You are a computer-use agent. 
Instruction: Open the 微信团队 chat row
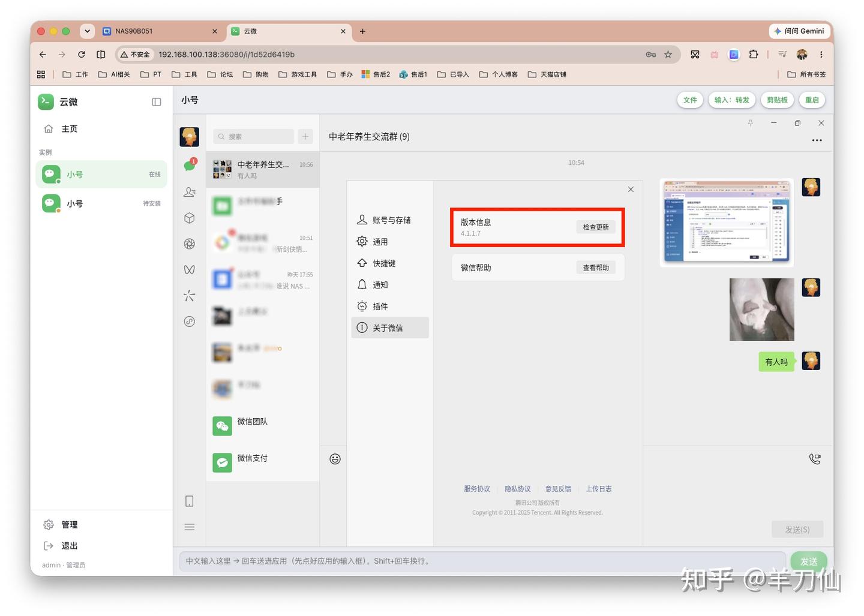point(263,426)
